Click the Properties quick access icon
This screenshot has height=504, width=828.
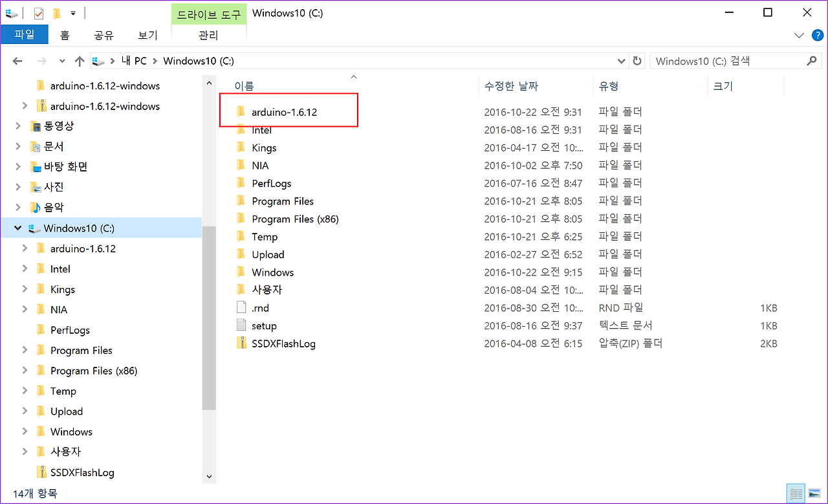[x=38, y=13]
